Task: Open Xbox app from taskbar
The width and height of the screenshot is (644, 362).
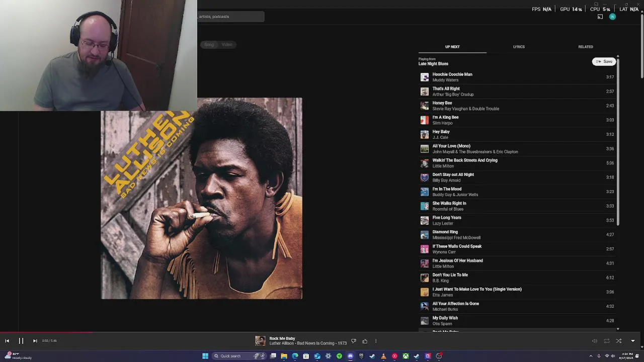Action: click(x=406, y=356)
